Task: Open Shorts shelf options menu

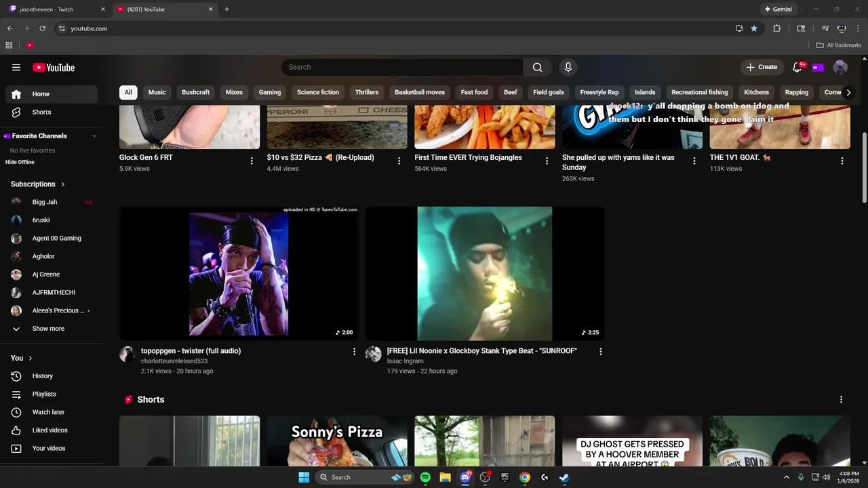Action: coord(841,400)
